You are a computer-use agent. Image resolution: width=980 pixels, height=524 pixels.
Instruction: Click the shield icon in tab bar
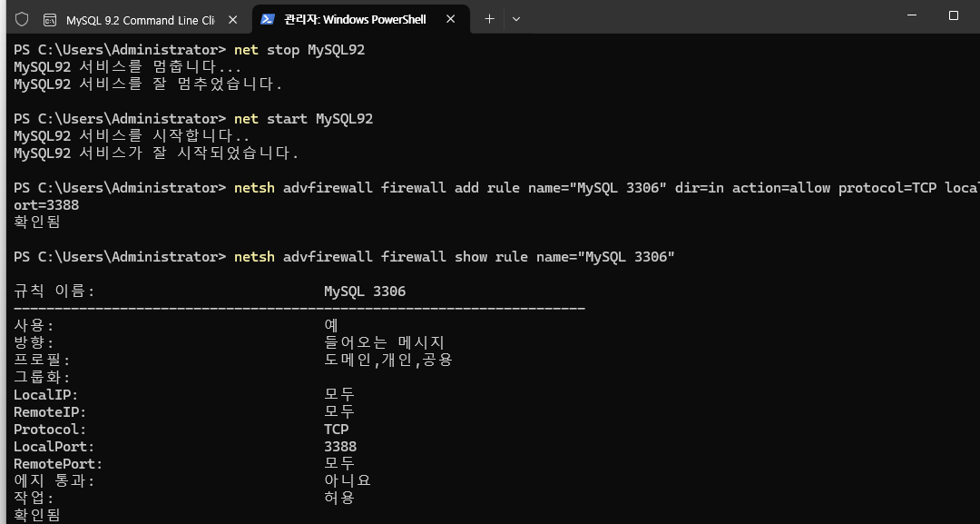pos(22,19)
